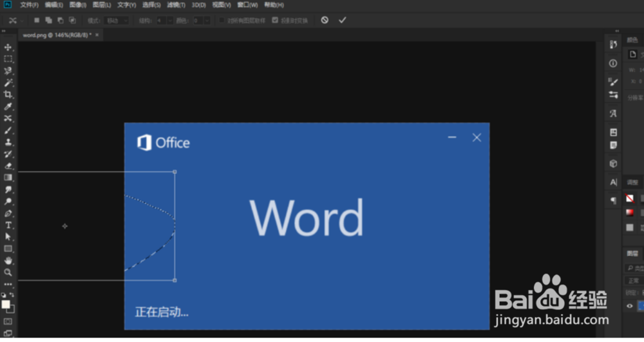Open the Paragraph panel icon

click(613, 200)
